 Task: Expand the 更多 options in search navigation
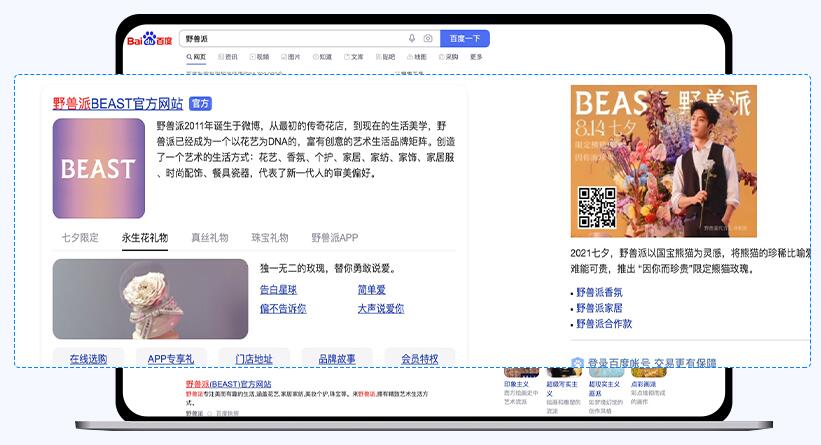point(476,57)
